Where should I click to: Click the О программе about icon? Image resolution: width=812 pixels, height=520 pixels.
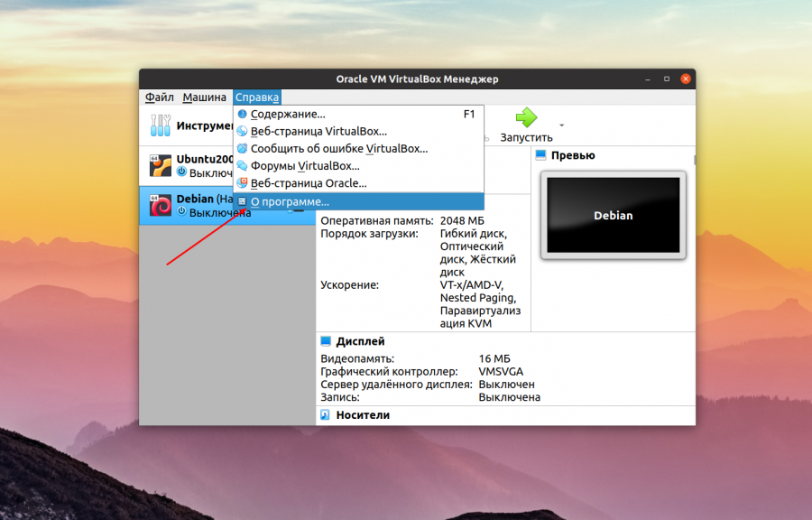[x=242, y=201]
